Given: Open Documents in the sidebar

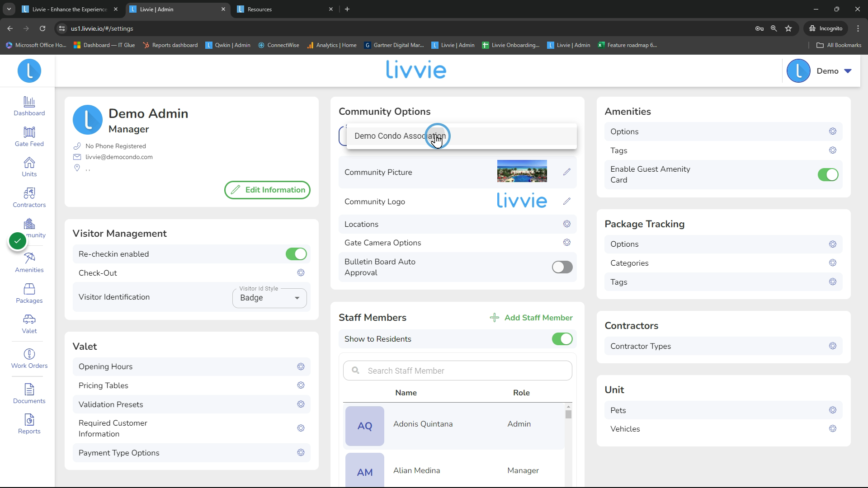Looking at the screenshot, I should pyautogui.click(x=29, y=394).
